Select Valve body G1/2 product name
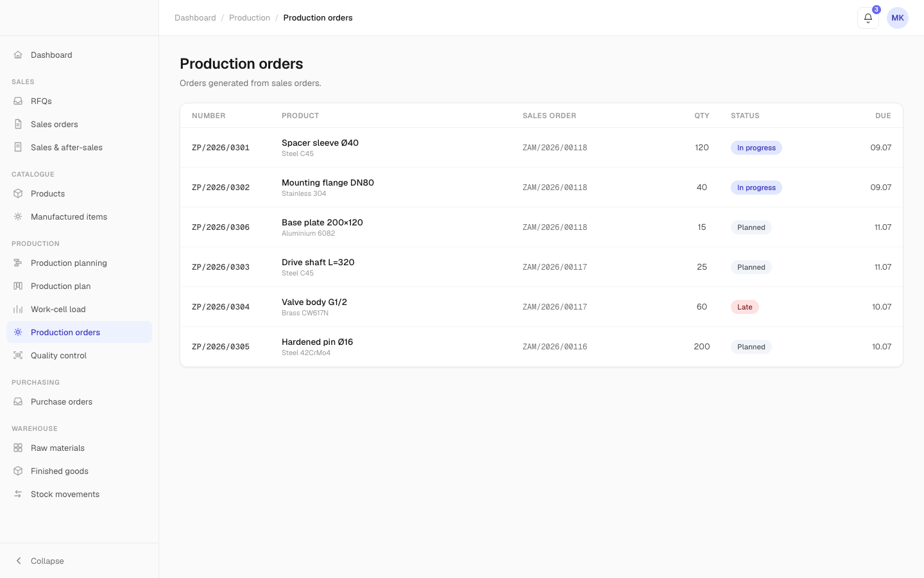 (314, 302)
